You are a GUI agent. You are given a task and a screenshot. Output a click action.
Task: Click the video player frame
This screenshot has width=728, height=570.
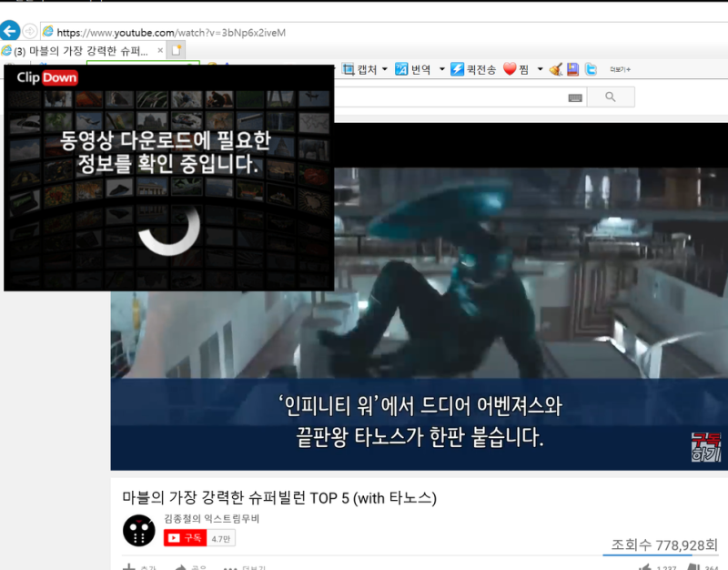[x=420, y=296]
